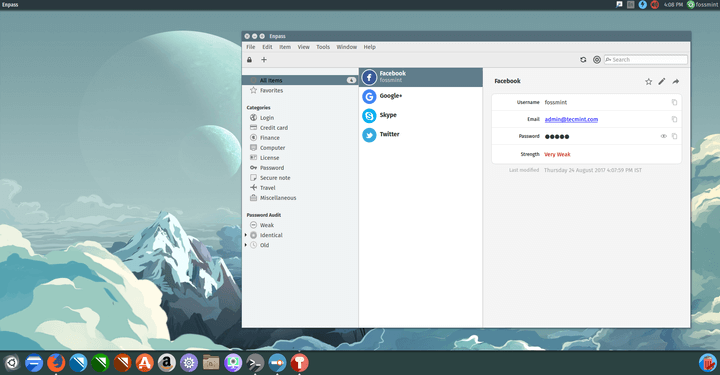Open admin@tecmint.com email link
The width and height of the screenshot is (720, 375).
[x=571, y=119]
